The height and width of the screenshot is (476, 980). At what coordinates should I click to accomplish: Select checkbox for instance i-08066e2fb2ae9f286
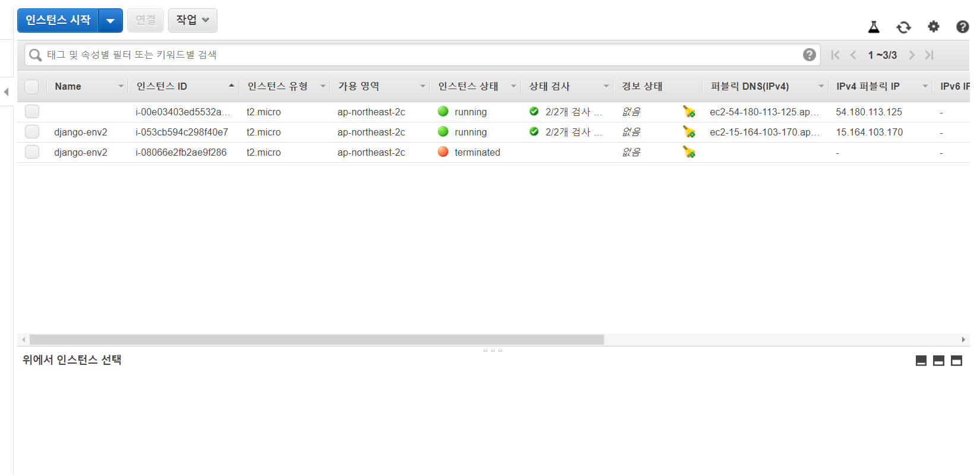tap(32, 152)
